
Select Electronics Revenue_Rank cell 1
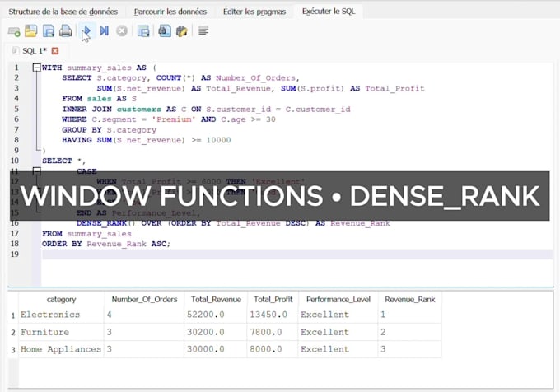click(409, 315)
